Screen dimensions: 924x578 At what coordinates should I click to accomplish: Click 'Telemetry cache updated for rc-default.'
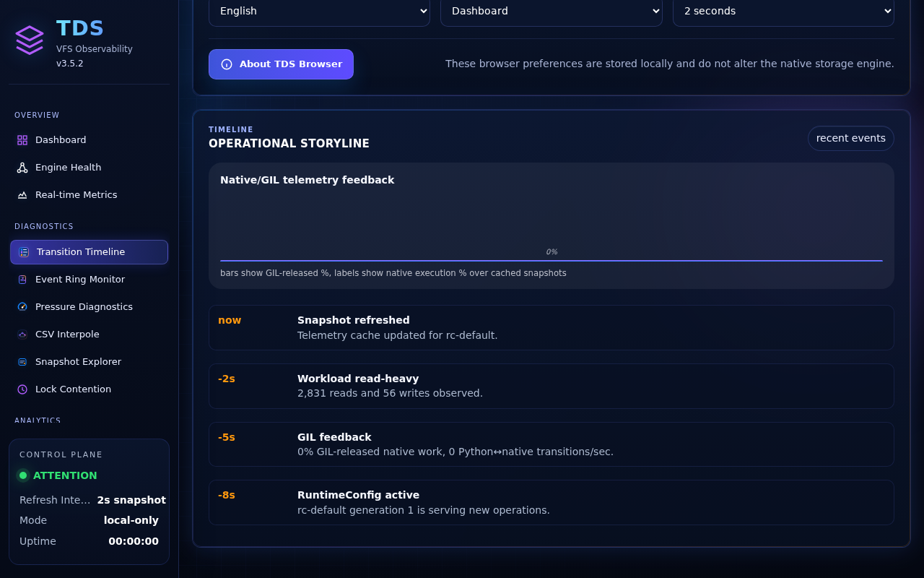[398, 335]
